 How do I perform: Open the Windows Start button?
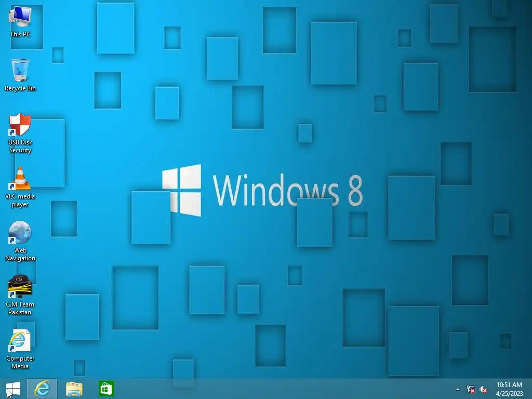[13, 389]
